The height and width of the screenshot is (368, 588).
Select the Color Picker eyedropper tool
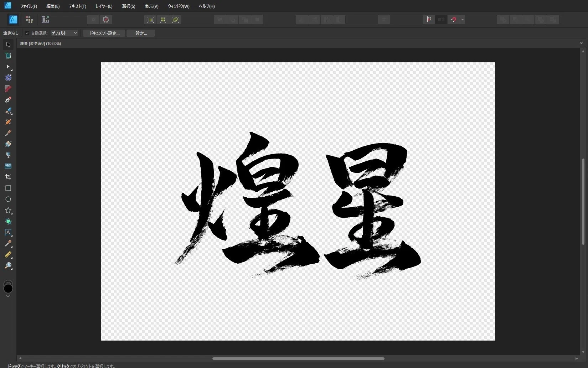point(8,243)
